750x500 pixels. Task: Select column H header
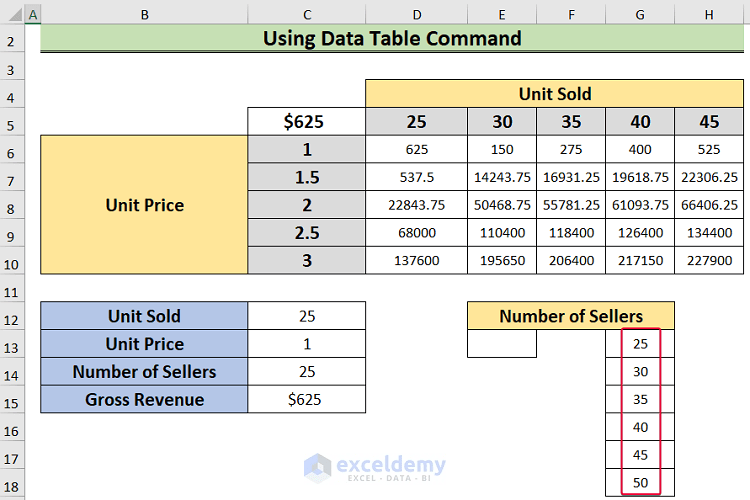click(x=709, y=15)
